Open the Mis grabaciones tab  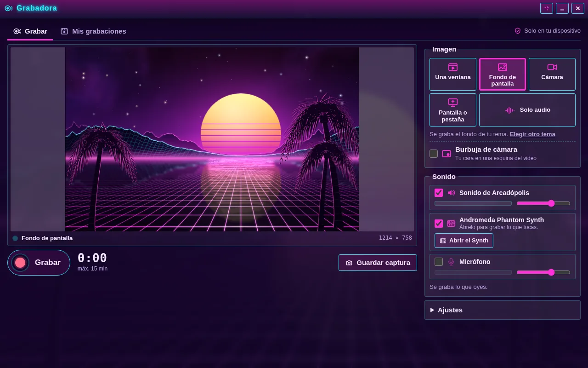click(x=93, y=31)
